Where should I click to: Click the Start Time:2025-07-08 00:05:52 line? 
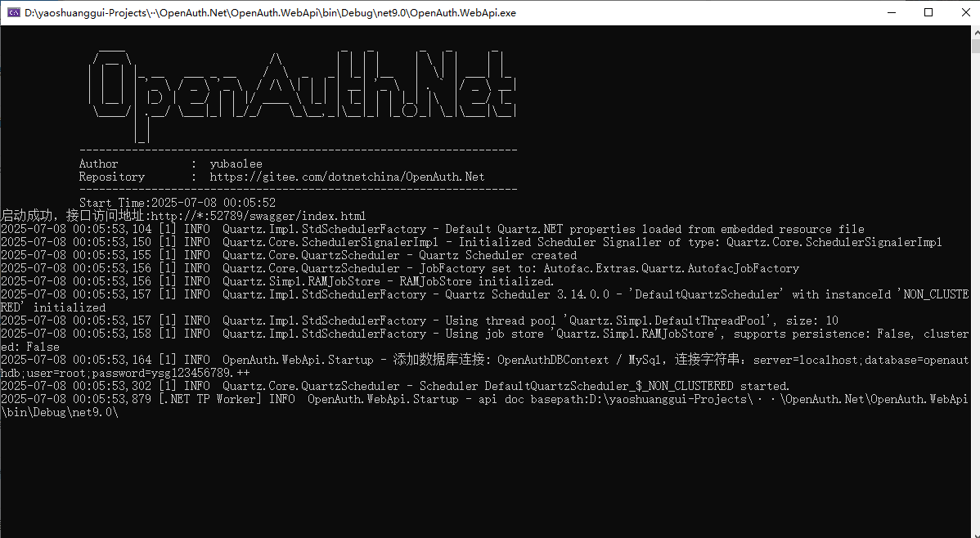[x=177, y=203]
